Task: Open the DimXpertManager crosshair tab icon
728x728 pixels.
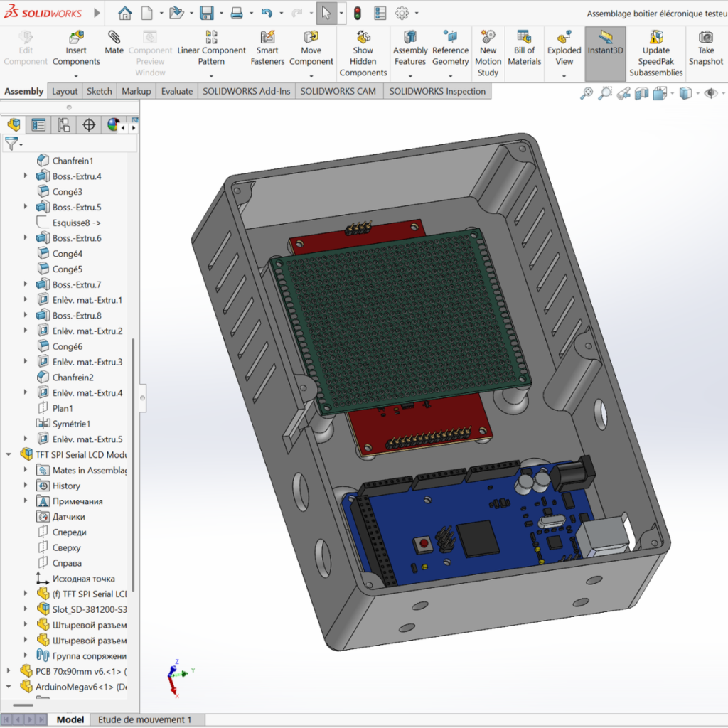Action: 89,124
